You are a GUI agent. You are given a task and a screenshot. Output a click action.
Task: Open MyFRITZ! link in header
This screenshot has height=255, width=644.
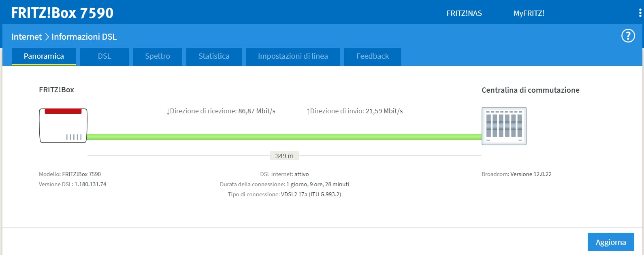pyautogui.click(x=529, y=13)
